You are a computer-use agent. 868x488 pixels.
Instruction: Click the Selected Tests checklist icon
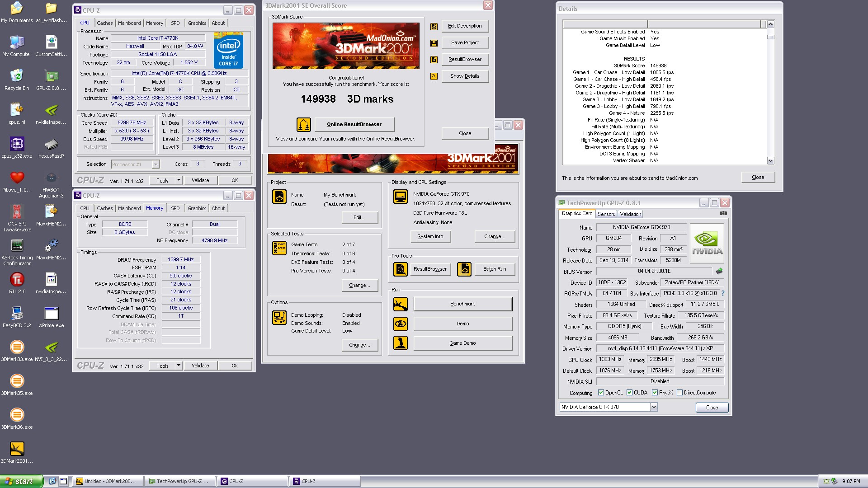tap(279, 248)
